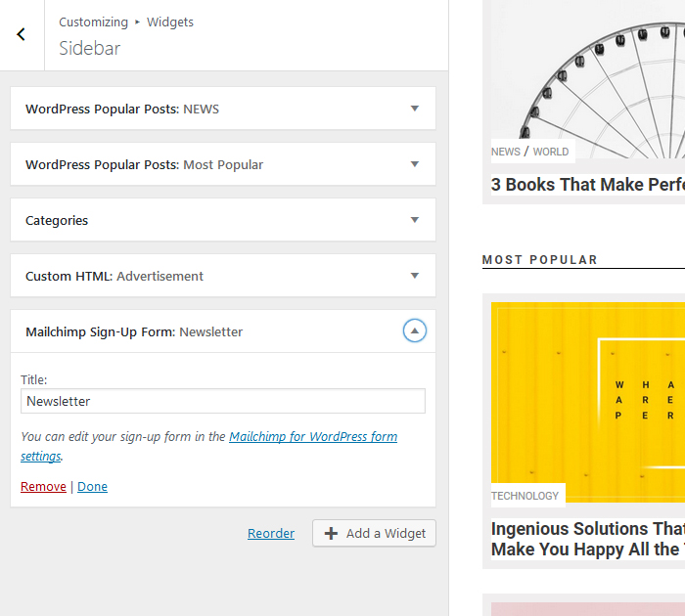Remove the Mailchimp newsletter widget
685x616 pixels.
click(43, 486)
